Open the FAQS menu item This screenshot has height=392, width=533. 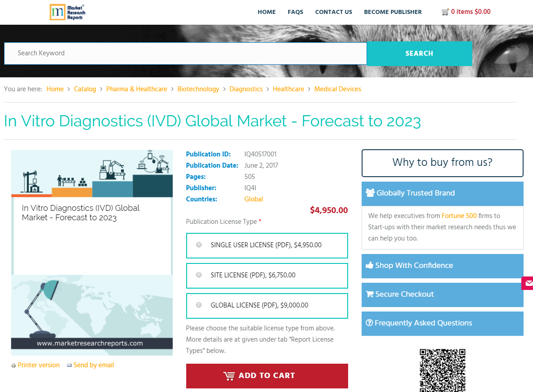[x=296, y=12]
